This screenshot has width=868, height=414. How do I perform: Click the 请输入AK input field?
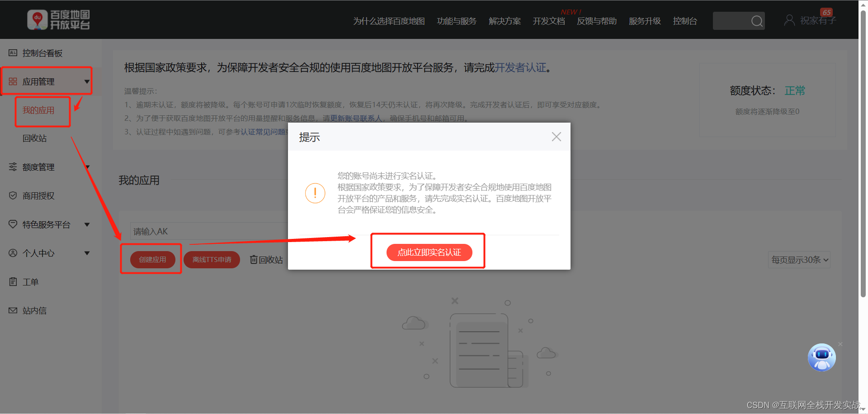[209, 231]
